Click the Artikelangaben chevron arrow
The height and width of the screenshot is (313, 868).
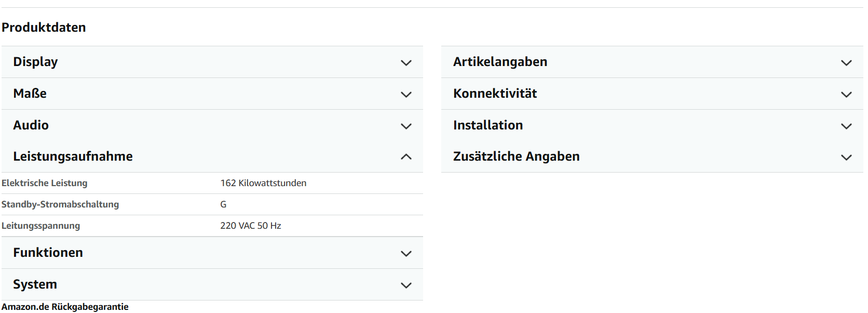[846, 63]
